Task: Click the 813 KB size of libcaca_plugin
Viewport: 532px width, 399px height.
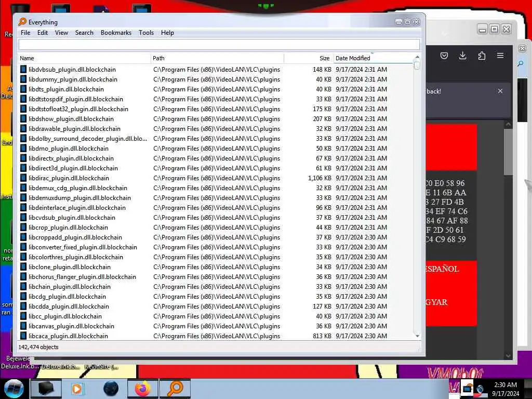Action: click(322, 336)
